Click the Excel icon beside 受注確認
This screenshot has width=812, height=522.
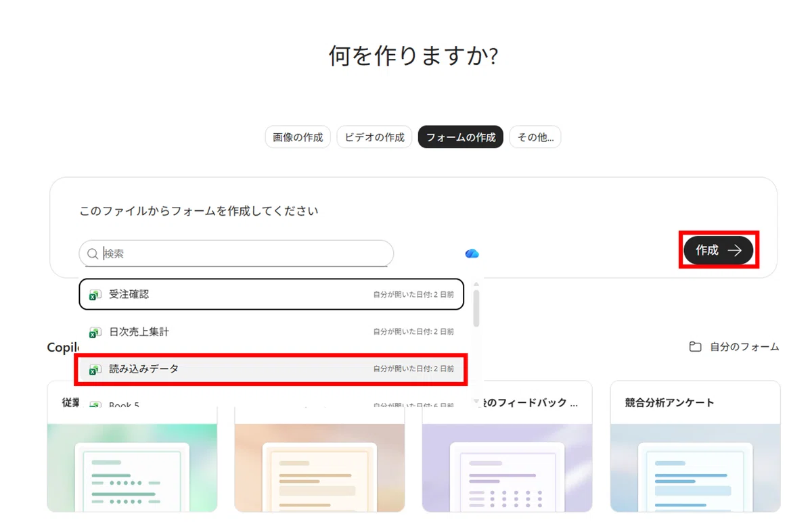tap(95, 295)
